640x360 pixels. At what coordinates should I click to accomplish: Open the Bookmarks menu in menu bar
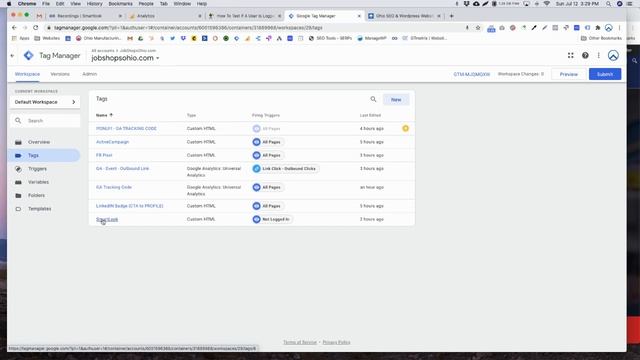120,4
